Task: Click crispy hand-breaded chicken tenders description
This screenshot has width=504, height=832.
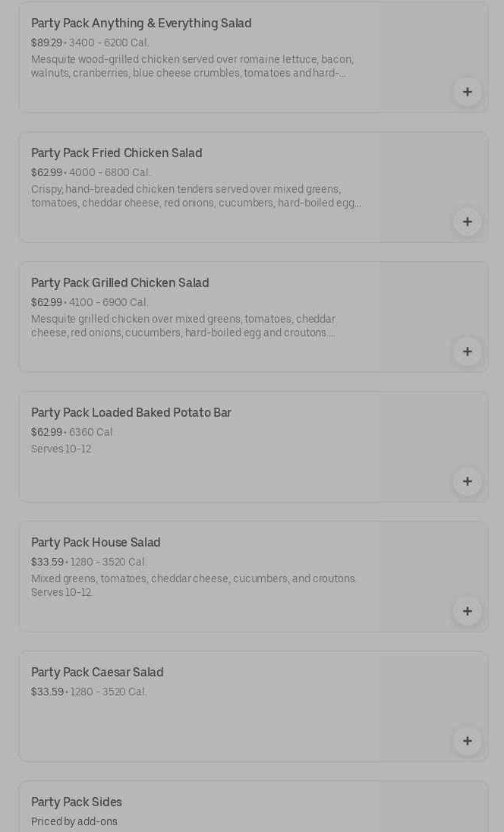Action: (195, 197)
